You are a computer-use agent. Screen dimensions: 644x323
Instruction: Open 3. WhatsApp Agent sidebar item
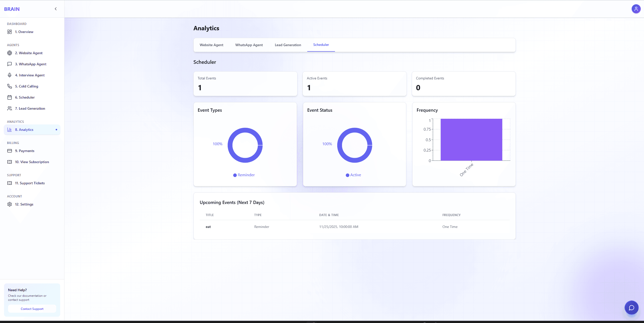click(x=32, y=64)
